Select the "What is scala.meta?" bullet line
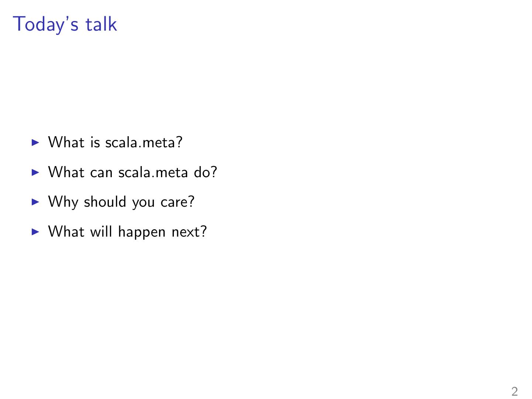The image size is (532, 399). (115, 142)
